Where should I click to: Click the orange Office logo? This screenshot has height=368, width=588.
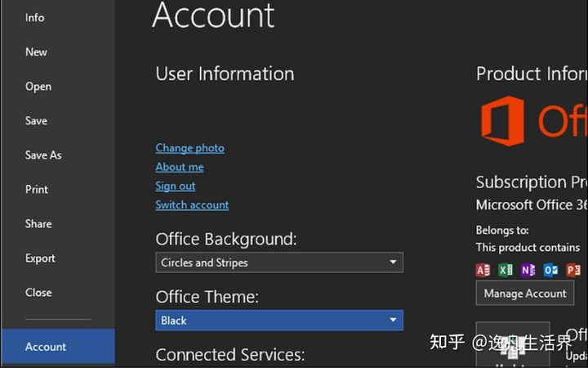[x=502, y=120]
